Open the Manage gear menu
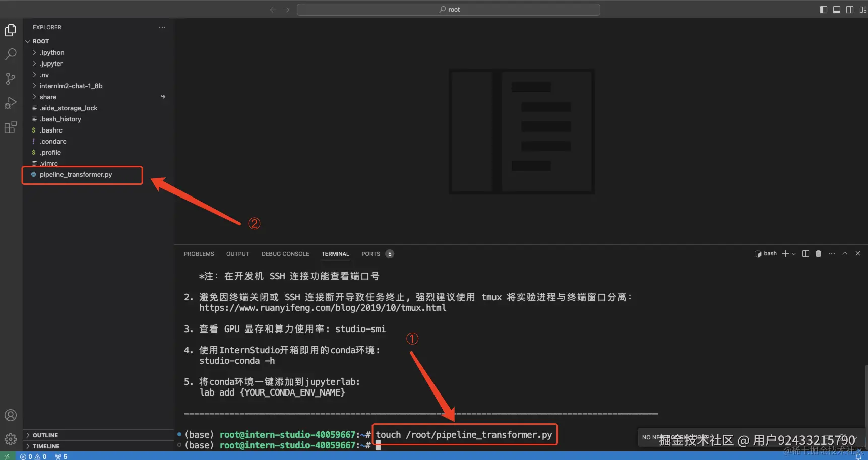868x460 pixels. [x=11, y=439]
